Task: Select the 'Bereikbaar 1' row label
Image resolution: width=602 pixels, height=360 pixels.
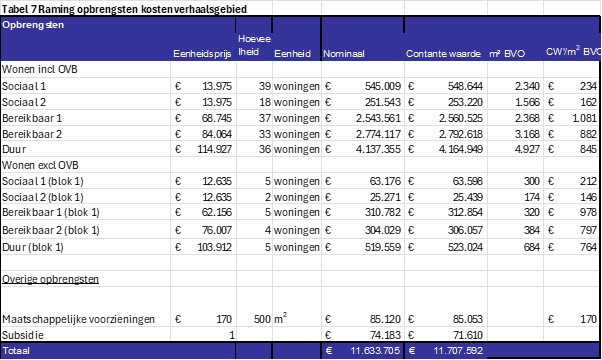Action: [32, 118]
